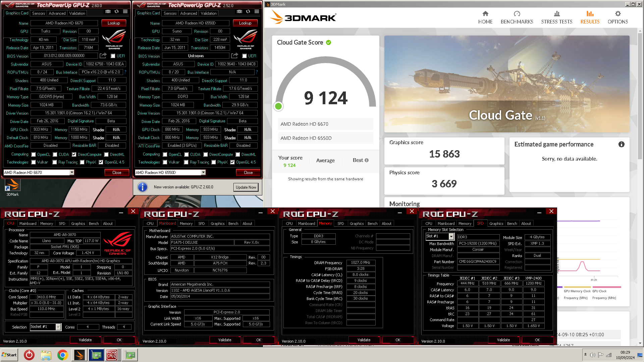Click 3DMark vertical scrollbar down arrow
The image size is (644, 362).
640,343
